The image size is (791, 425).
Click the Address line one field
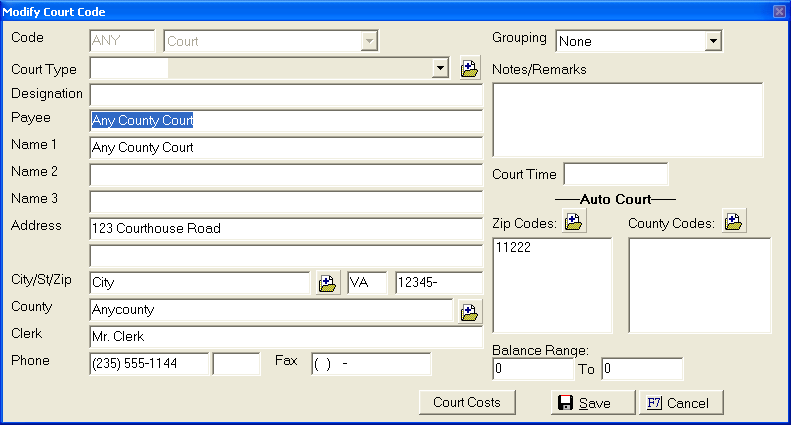(285, 229)
